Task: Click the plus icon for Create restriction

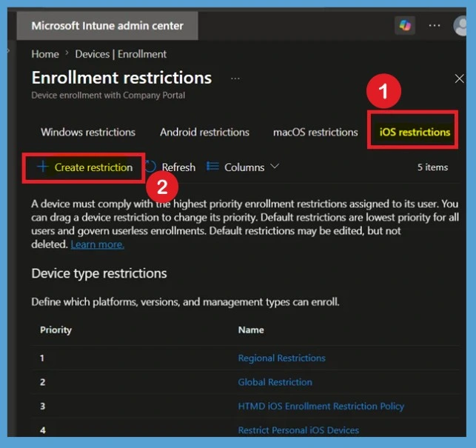Action: point(42,167)
